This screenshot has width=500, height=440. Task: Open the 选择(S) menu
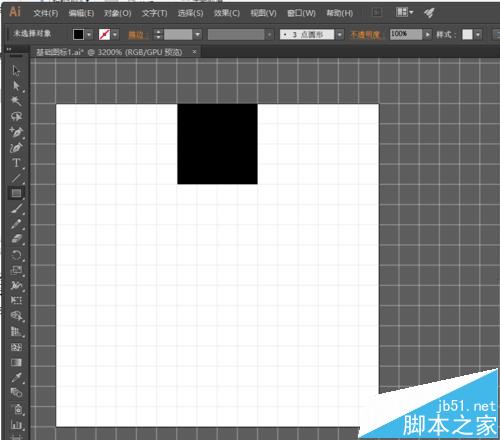(x=190, y=13)
